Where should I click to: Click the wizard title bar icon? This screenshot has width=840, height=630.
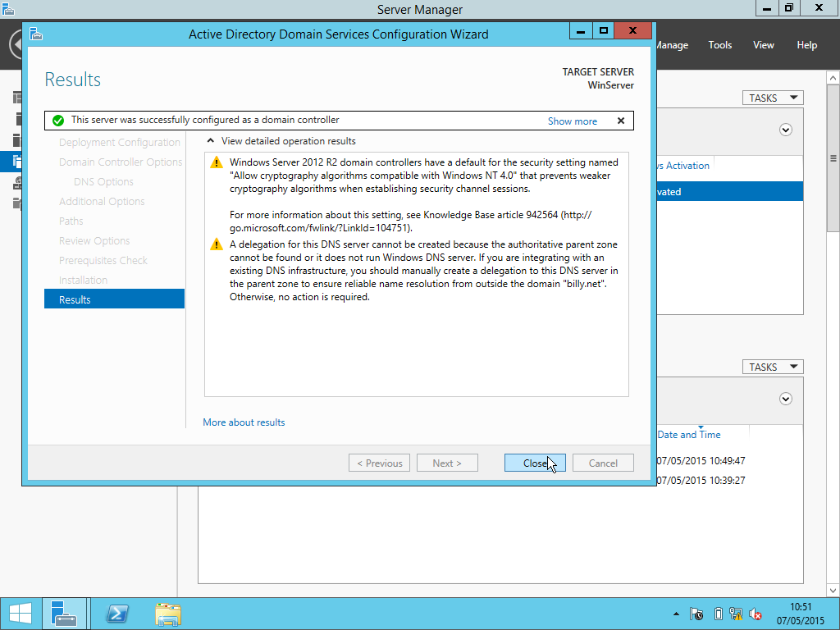pos(36,34)
